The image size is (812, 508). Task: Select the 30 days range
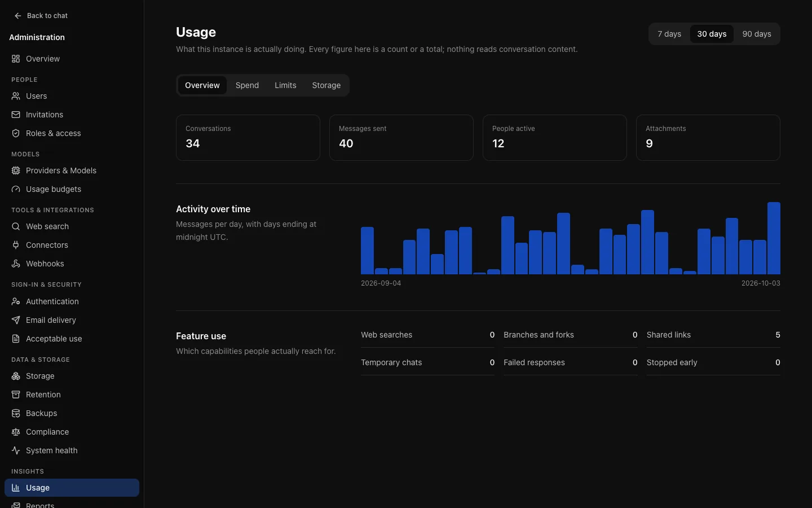point(712,34)
